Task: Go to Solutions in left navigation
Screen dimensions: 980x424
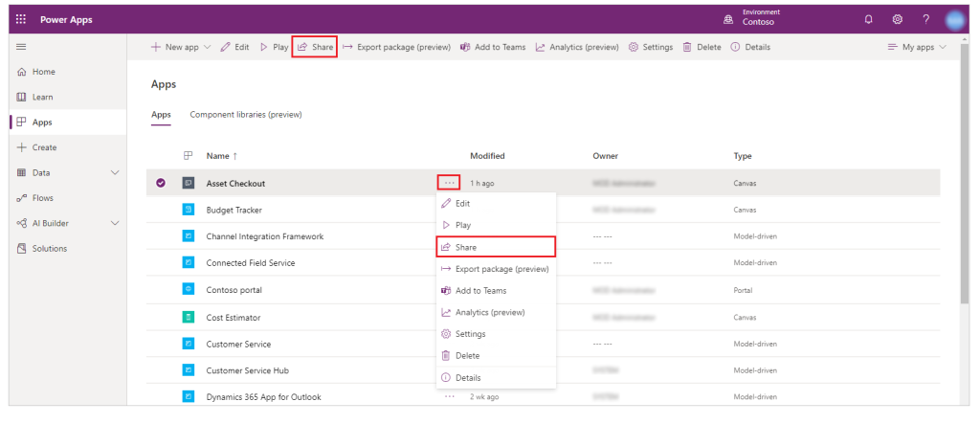Action: [x=49, y=248]
